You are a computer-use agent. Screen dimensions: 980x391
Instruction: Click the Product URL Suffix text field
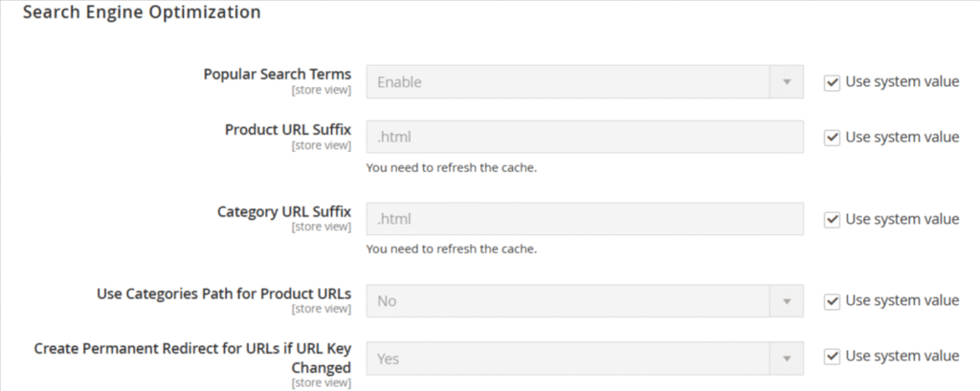(584, 138)
